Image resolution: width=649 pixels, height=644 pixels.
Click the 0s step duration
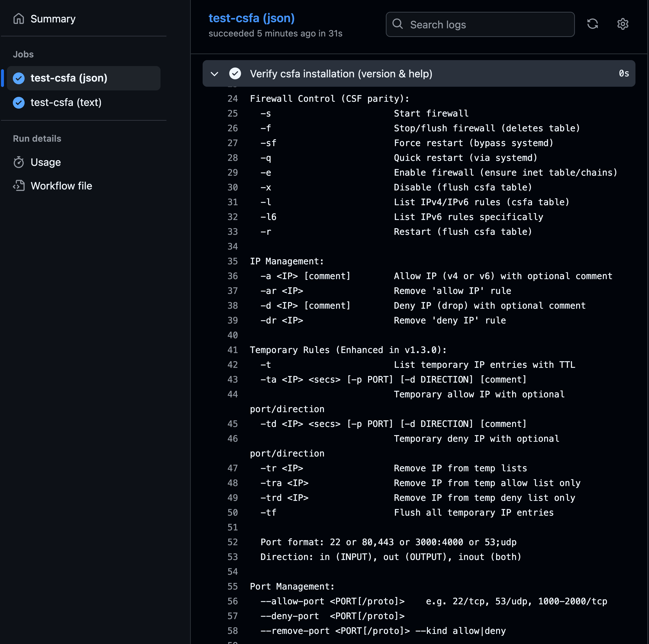pyautogui.click(x=624, y=73)
